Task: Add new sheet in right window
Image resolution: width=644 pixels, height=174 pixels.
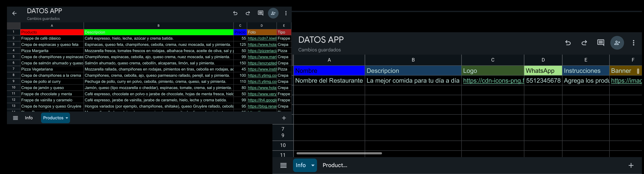Action: coord(631,165)
